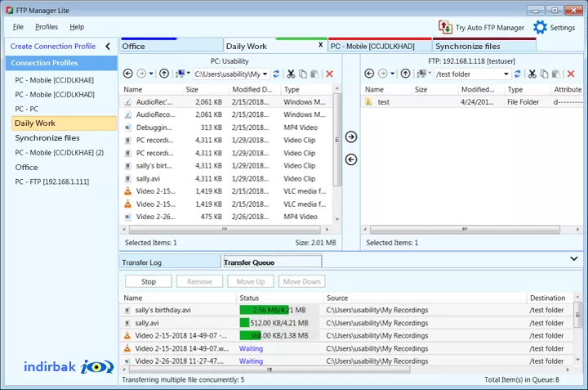
Task: Open FTP pane drives dropdown arrow
Action: [x=430, y=74]
